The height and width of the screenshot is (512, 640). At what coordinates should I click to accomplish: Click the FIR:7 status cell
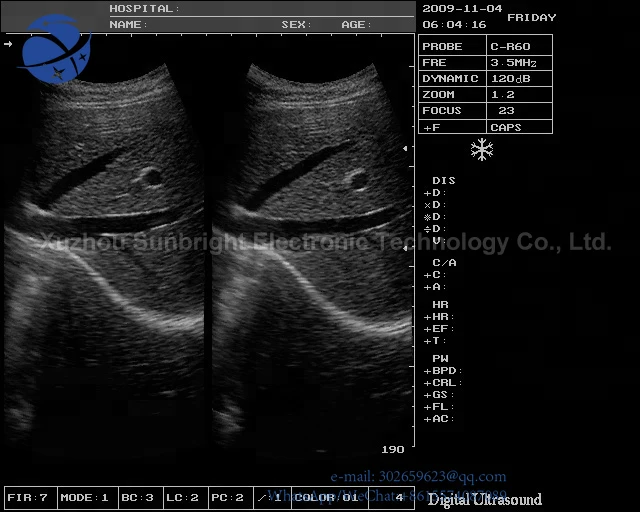click(x=31, y=498)
